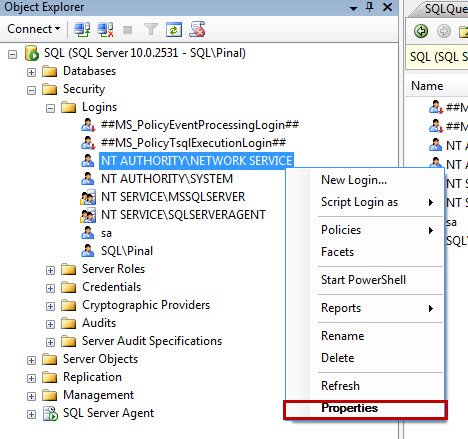Open the Connect dropdown menu
The height and width of the screenshot is (439, 468).
[x=34, y=29]
